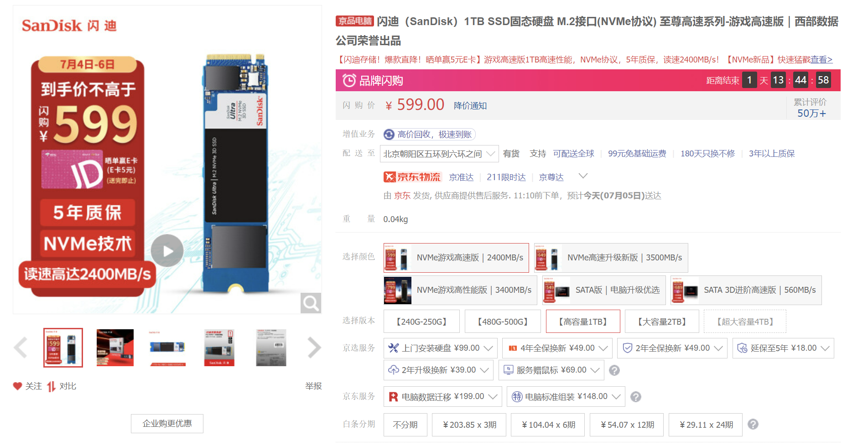Click the heart icon to 关注 the product
This screenshot has width=868, height=446.
pos(17,386)
